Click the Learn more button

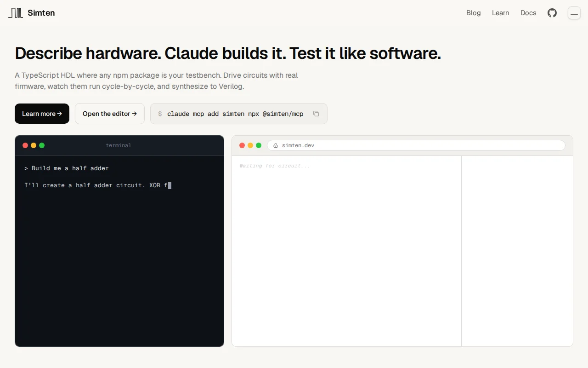[x=42, y=114]
